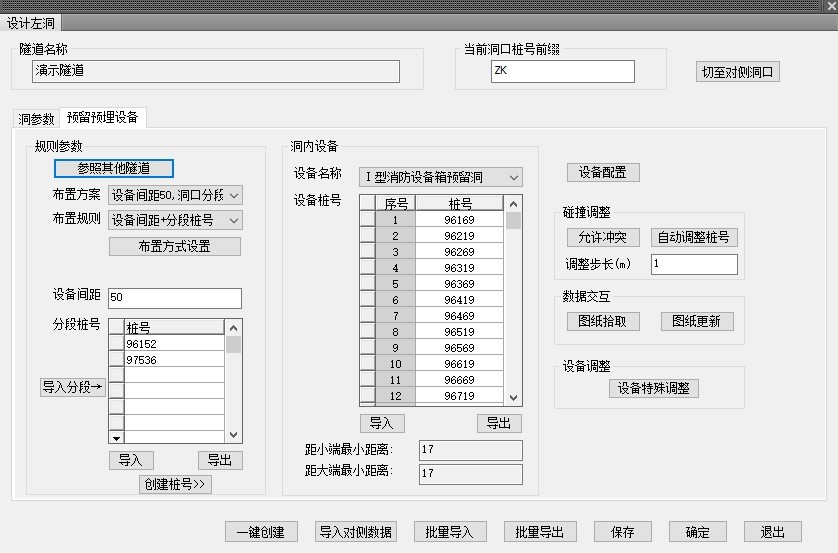Click row selector for 序号 1

[x=368, y=220]
